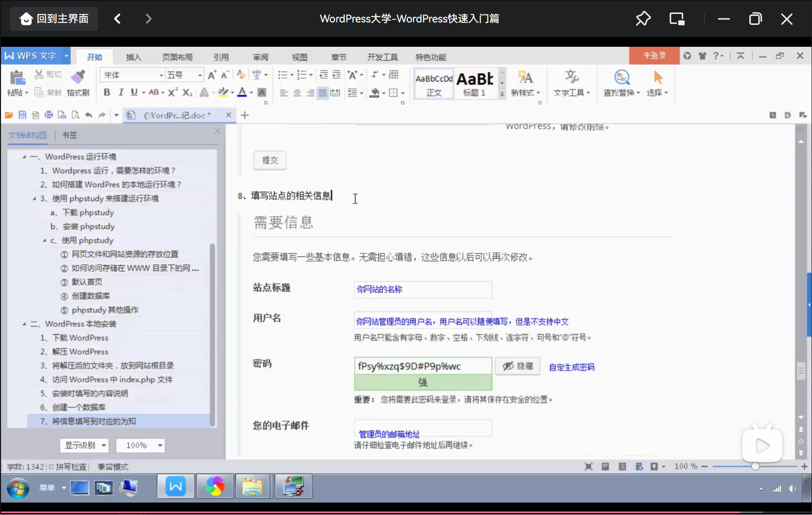
Task: Click the New Style (新样式) icon
Action: click(x=525, y=77)
